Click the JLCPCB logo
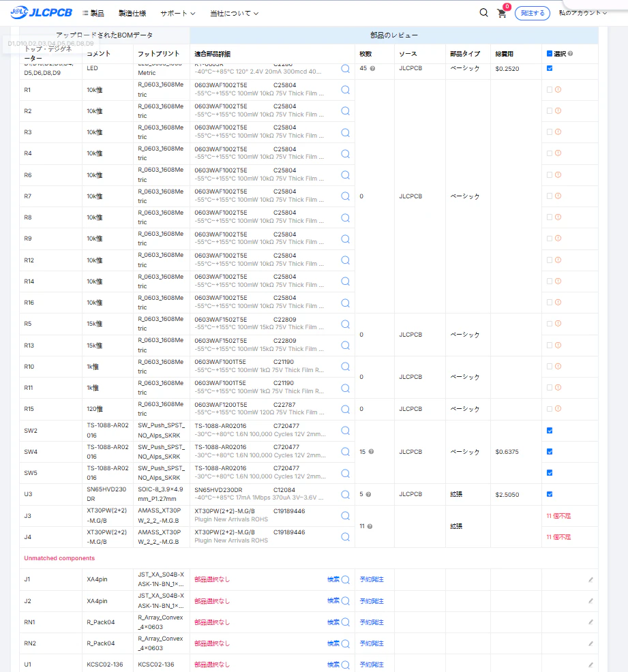628x672 pixels. click(41, 12)
